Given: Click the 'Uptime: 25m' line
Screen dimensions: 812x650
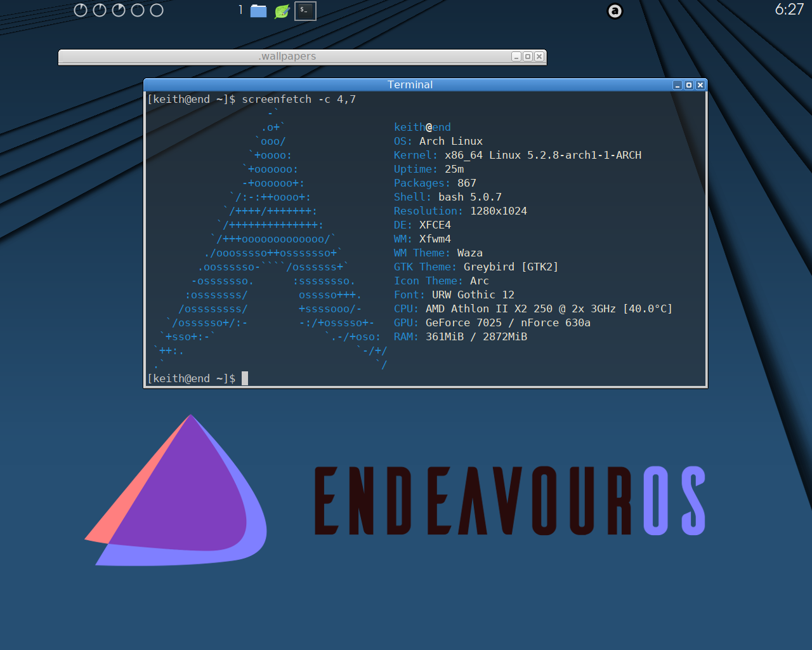Looking at the screenshot, I should (429, 169).
